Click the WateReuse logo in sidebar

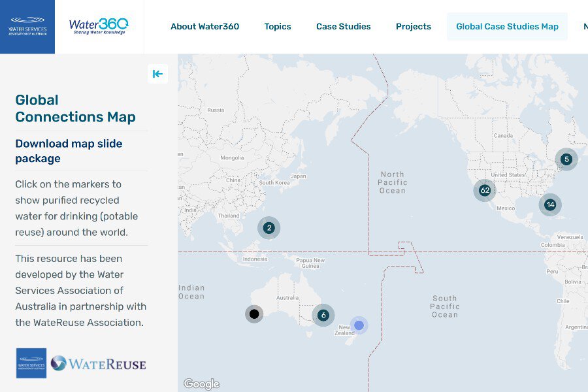(x=99, y=363)
